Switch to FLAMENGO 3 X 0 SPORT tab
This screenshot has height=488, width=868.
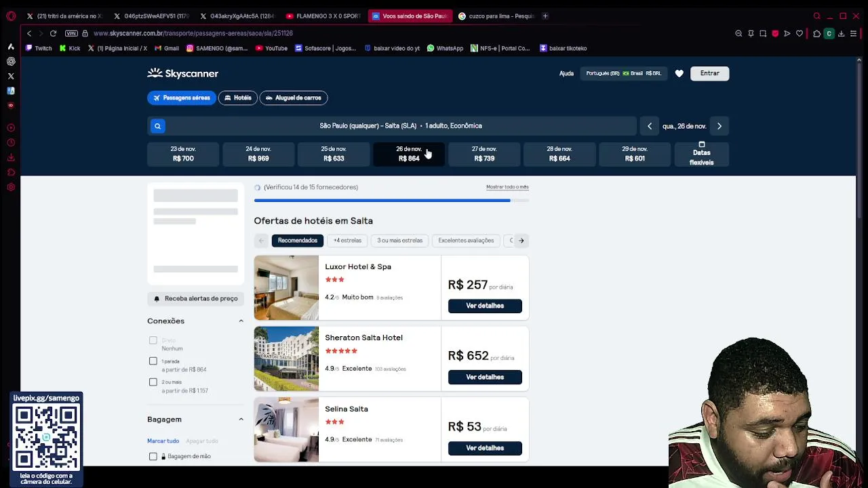click(x=323, y=16)
